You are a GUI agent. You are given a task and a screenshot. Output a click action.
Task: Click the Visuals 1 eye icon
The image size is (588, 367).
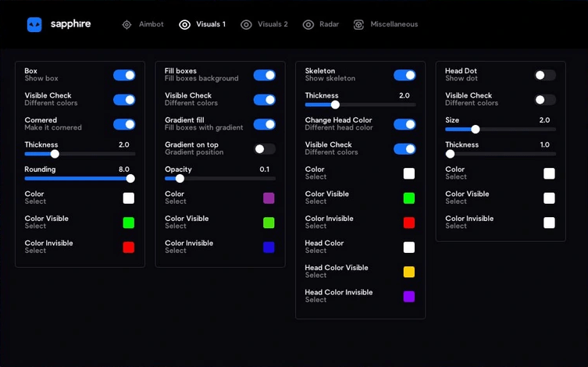tap(184, 25)
